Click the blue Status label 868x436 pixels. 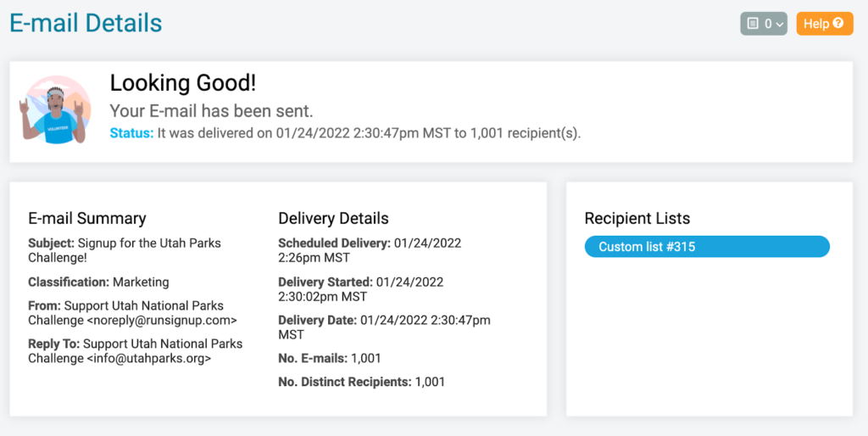point(131,133)
